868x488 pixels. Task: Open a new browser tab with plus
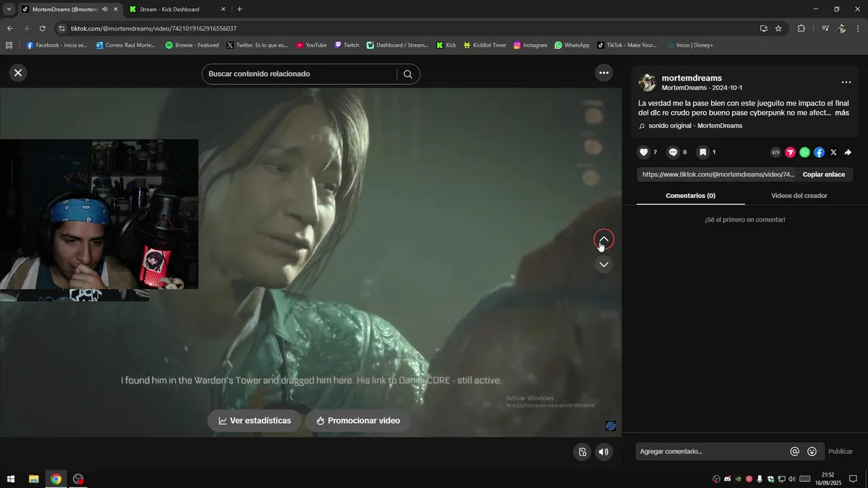(x=239, y=9)
